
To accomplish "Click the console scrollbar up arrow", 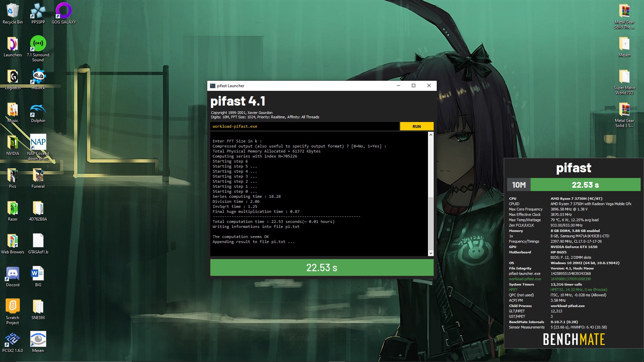I will (431, 135).
